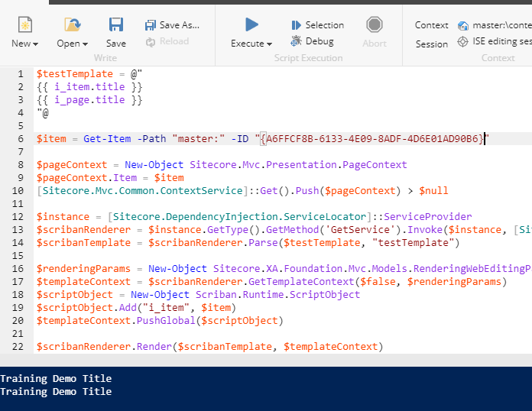This screenshot has height=411, width=532.
Task: Click New-Object on line 8
Action: coord(154,165)
